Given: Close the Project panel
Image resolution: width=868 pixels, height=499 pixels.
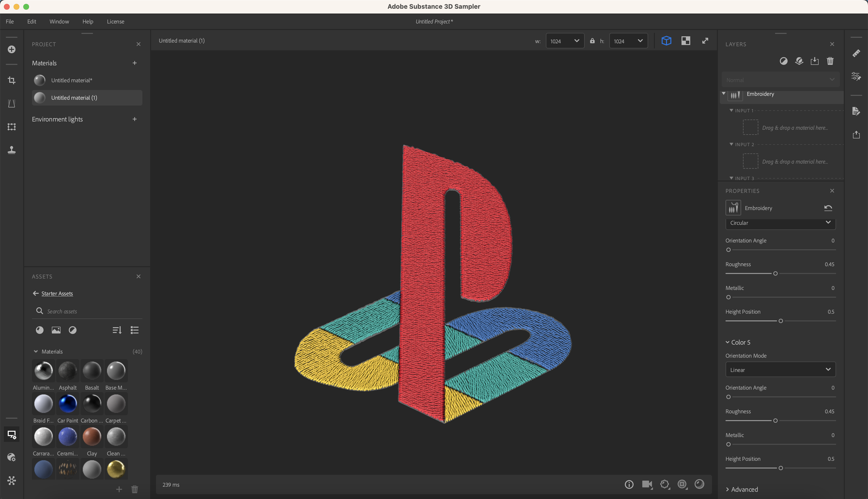Looking at the screenshot, I should coord(139,44).
